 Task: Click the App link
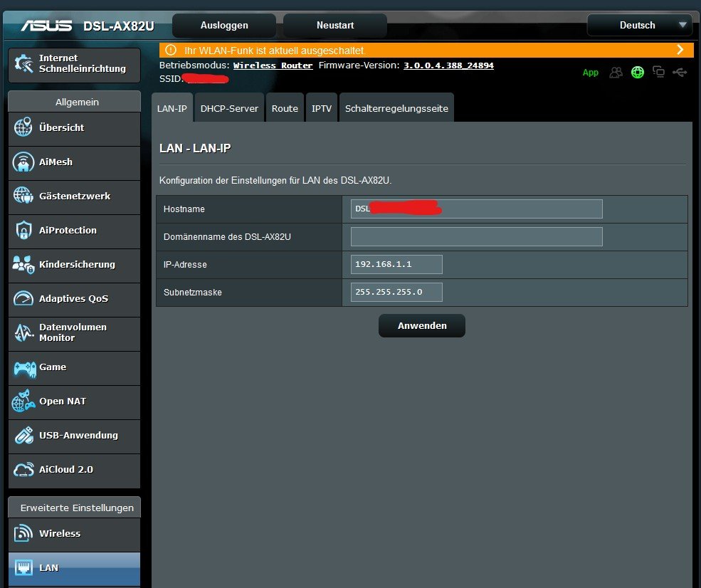click(590, 73)
